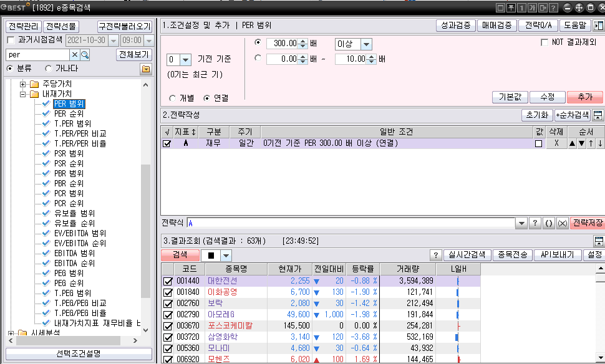This screenshot has height=364, width=605.
Task: Insert parentheses with the () button
Action: click(549, 223)
